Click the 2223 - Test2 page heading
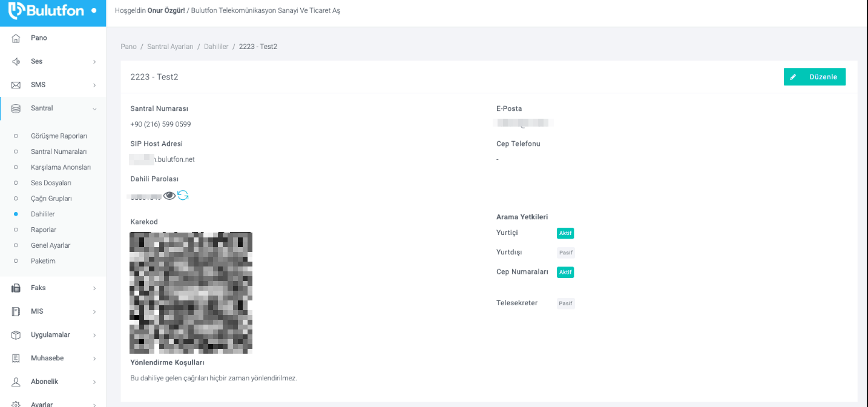The image size is (868, 407). [x=154, y=77]
